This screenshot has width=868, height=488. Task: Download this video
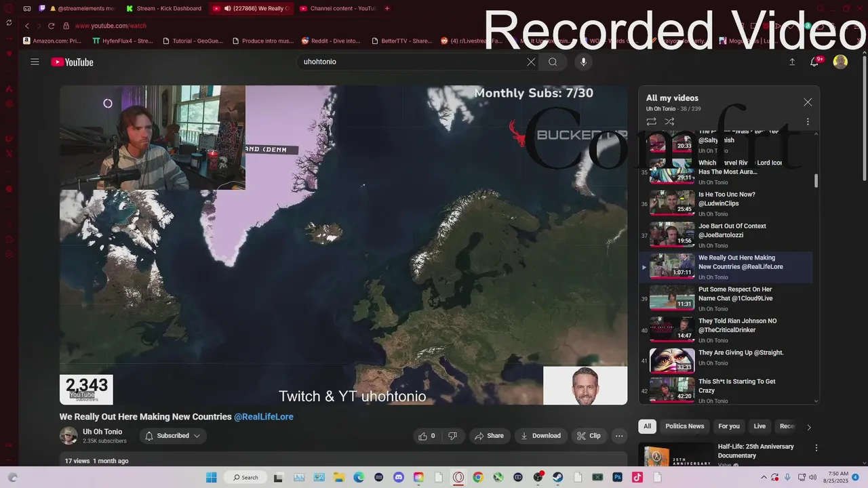pyautogui.click(x=540, y=436)
